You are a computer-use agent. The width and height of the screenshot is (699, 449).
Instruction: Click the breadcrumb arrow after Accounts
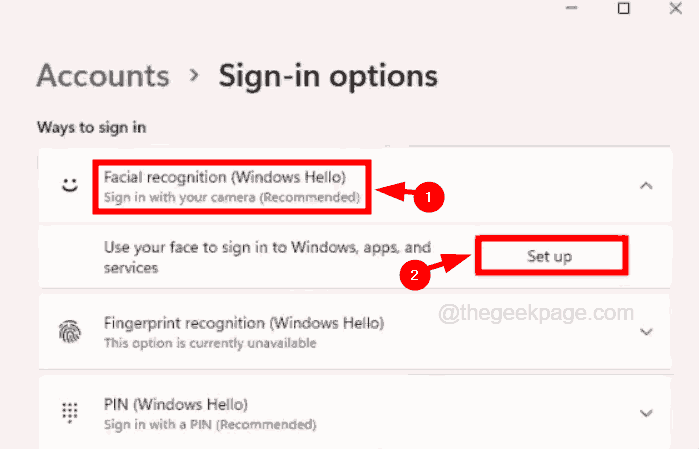tap(194, 77)
